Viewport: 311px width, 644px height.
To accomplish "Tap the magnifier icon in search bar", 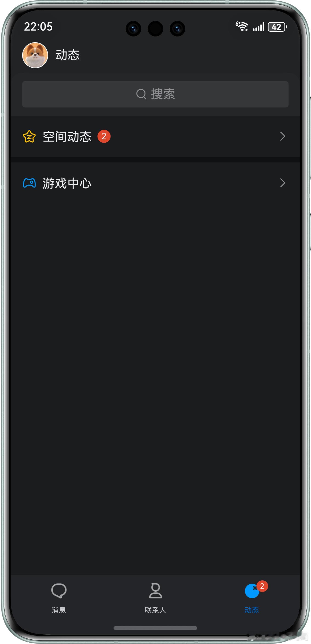I will (x=141, y=94).
